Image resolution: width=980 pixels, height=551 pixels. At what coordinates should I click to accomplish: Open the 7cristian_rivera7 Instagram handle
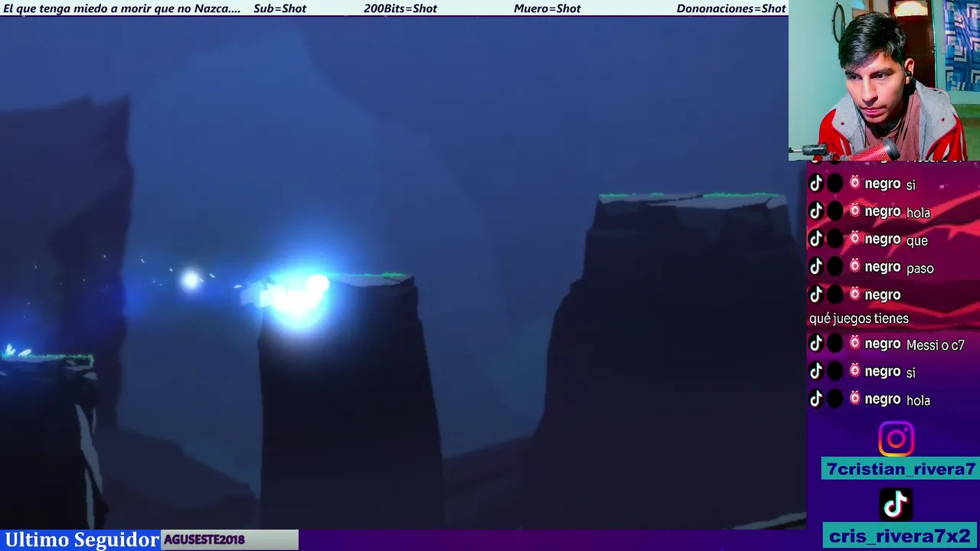(900, 469)
